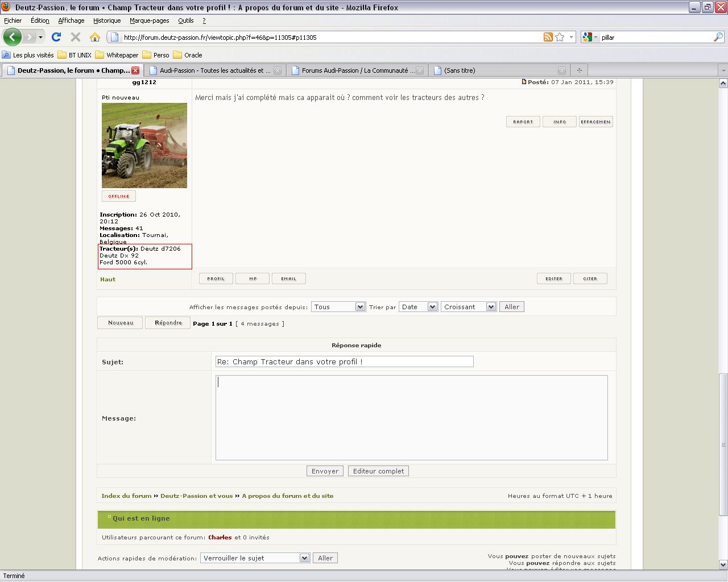Click the Répondre reply button
This screenshot has height=582, width=728.
pyautogui.click(x=168, y=323)
